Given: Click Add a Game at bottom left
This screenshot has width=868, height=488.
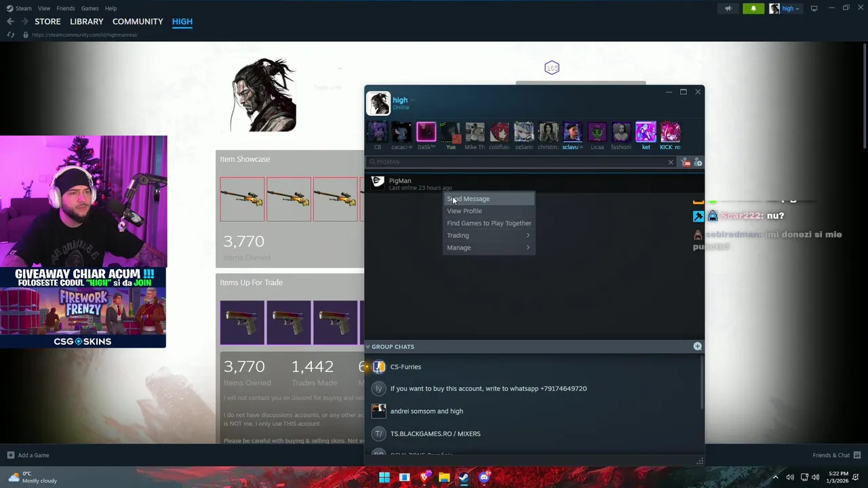Looking at the screenshot, I should tap(28, 455).
